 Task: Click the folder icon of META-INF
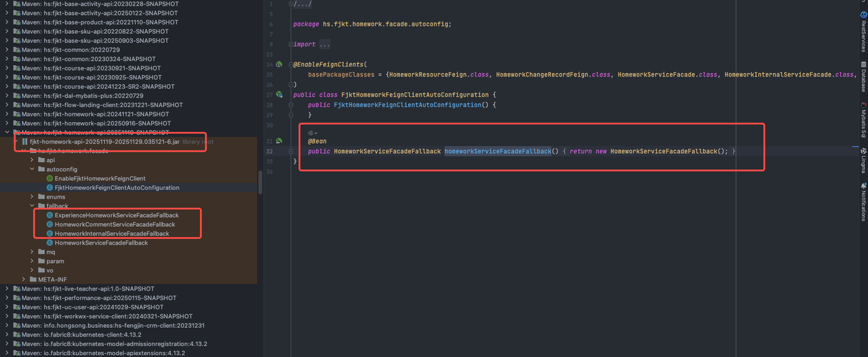tap(33, 279)
